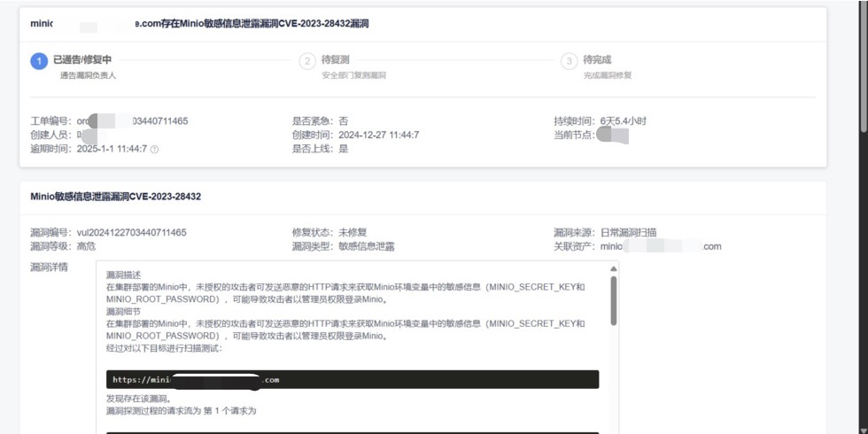The height and width of the screenshot is (434, 868).
Task: Click the text 发现存在该漏洞。
Action: click(138, 399)
